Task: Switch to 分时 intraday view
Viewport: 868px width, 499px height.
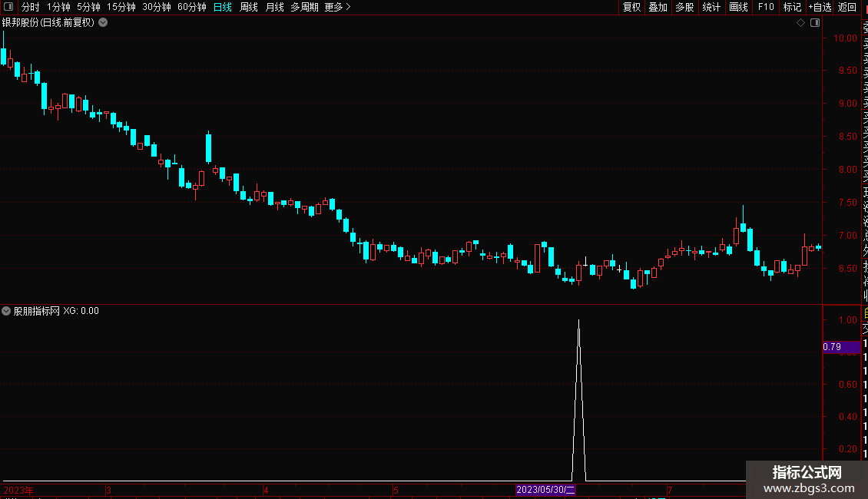Action: coord(31,7)
